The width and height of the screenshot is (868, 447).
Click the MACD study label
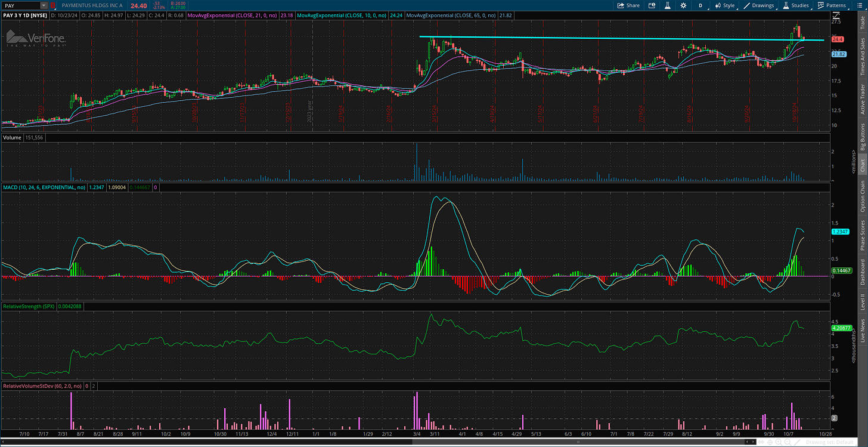pyautogui.click(x=45, y=187)
